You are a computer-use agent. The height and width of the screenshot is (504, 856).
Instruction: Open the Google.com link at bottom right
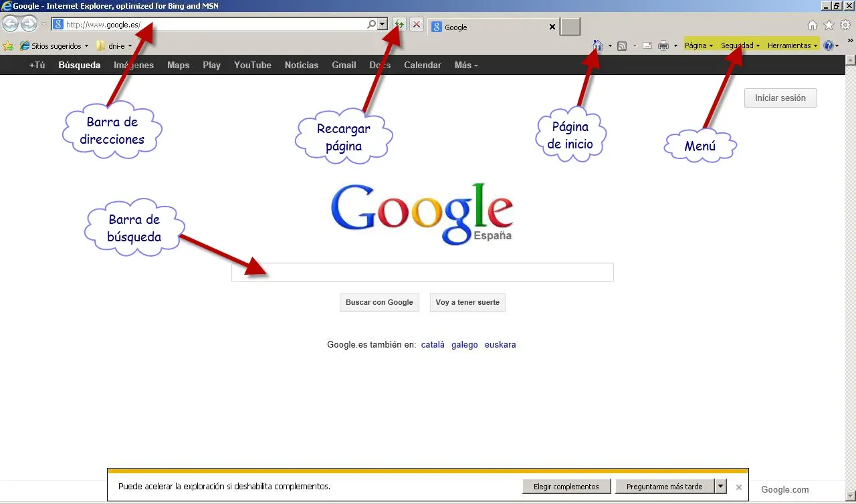tap(785, 490)
